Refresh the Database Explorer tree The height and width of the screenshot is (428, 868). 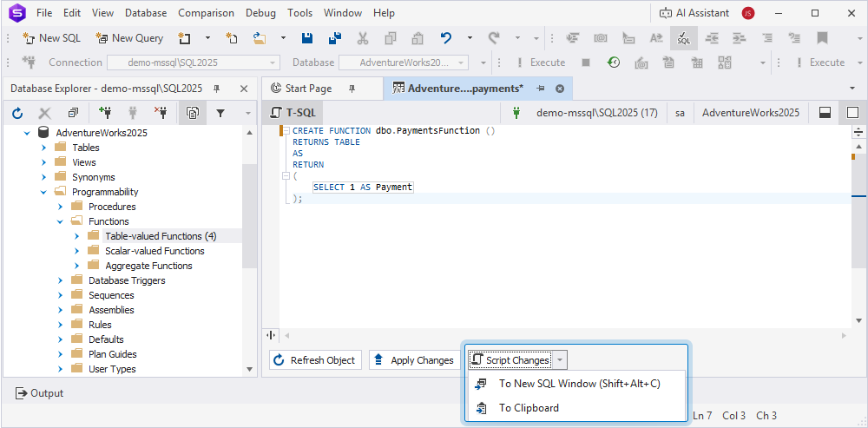(x=17, y=114)
